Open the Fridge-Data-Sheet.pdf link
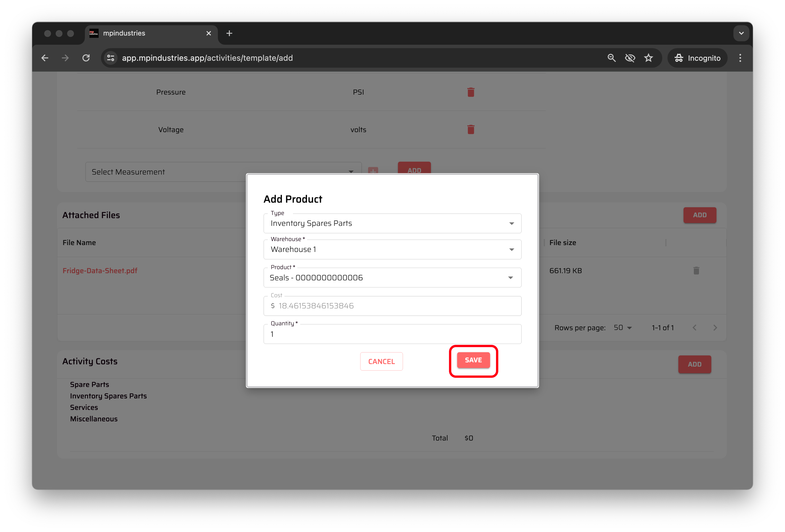785x532 pixels. point(100,271)
